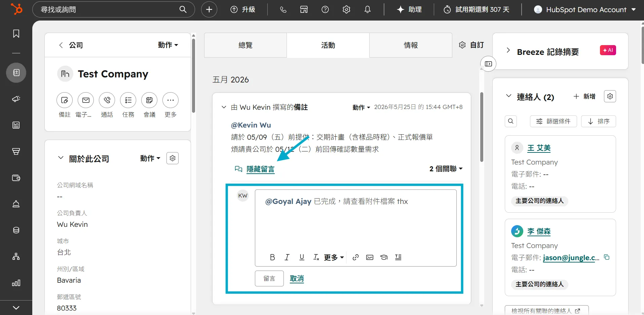The width and height of the screenshot is (644, 315).
Task: Open the calling phone icon
Action: click(x=283, y=9)
